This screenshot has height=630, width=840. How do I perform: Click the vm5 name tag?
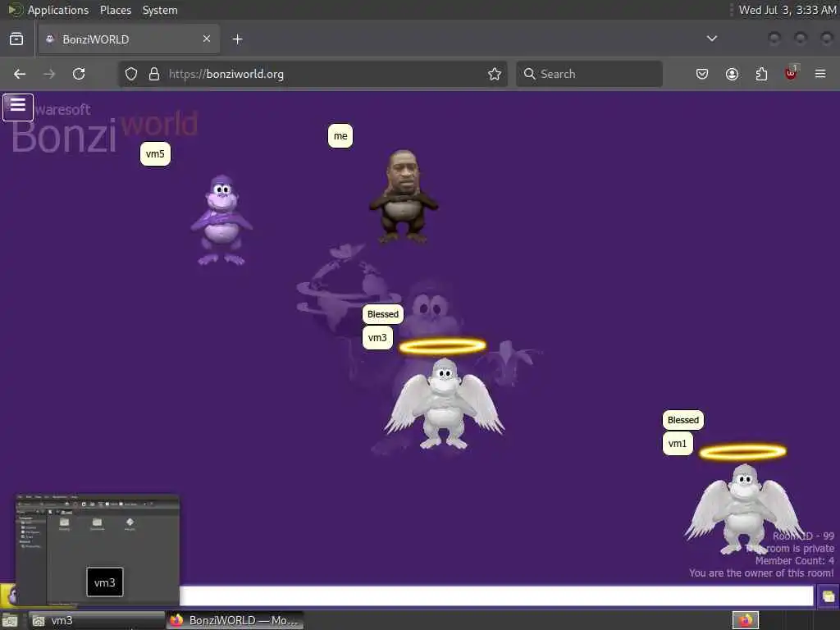[x=155, y=154]
